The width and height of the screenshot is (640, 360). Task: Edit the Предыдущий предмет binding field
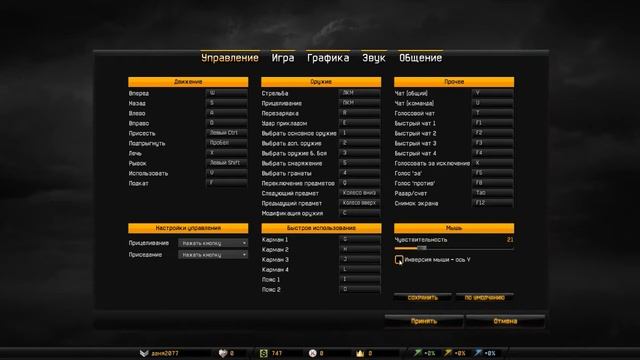tap(360, 203)
